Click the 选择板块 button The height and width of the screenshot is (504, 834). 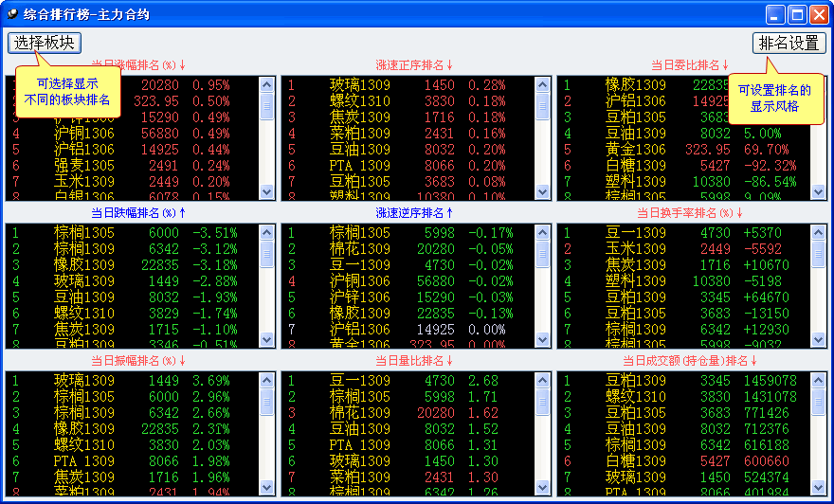[44, 43]
